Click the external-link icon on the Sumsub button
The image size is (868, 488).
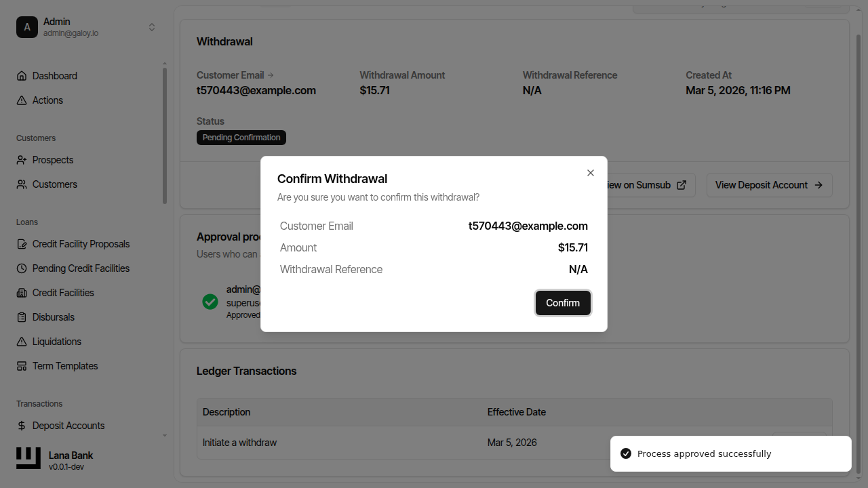coord(681,184)
